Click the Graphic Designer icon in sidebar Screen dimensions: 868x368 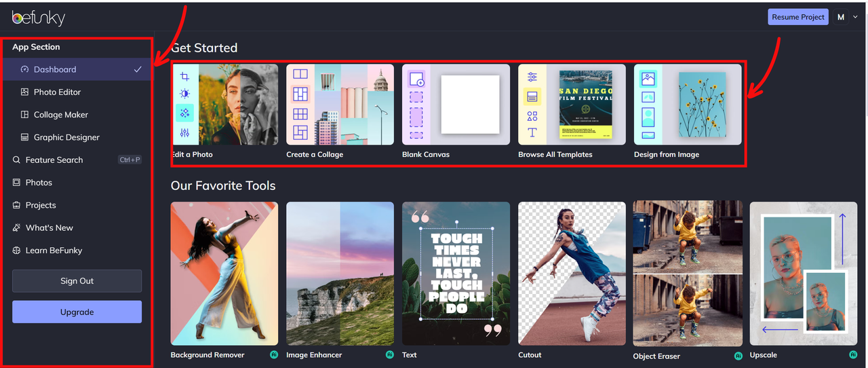pyautogui.click(x=25, y=137)
